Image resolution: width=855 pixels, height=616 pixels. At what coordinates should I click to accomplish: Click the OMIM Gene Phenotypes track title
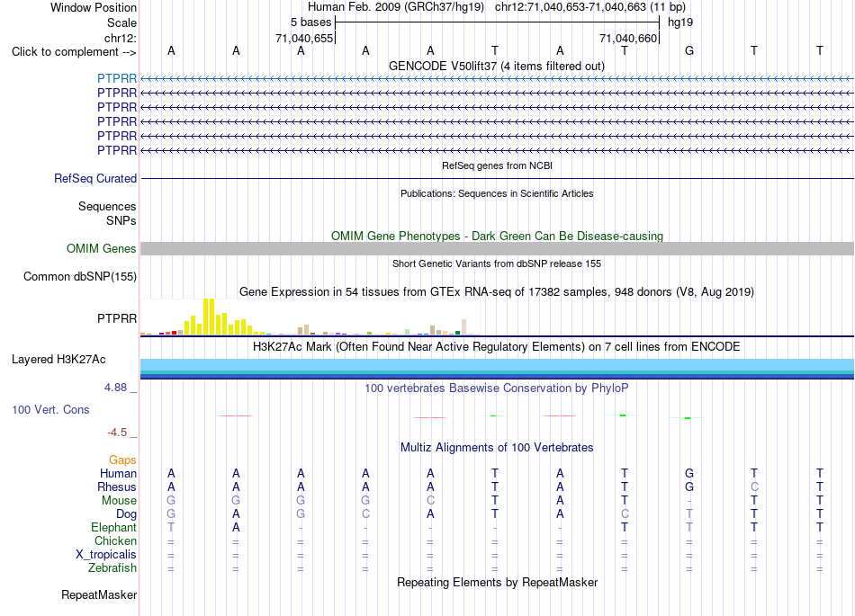pos(497,236)
